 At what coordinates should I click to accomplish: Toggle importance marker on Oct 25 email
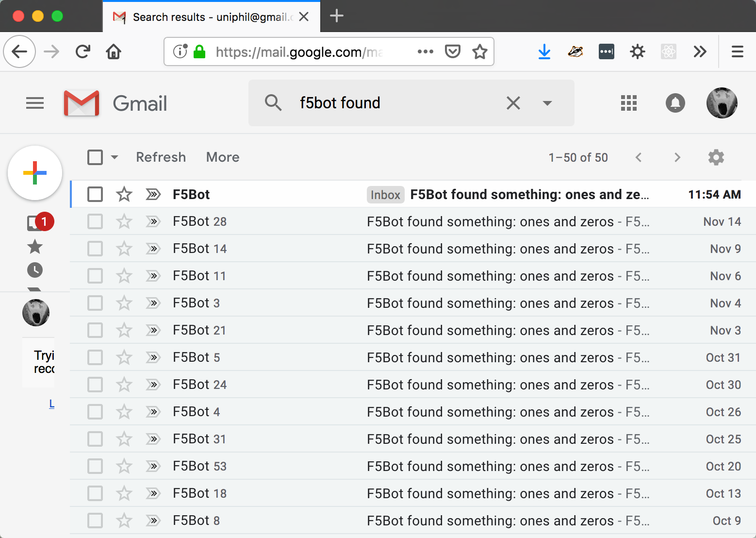[153, 439]
